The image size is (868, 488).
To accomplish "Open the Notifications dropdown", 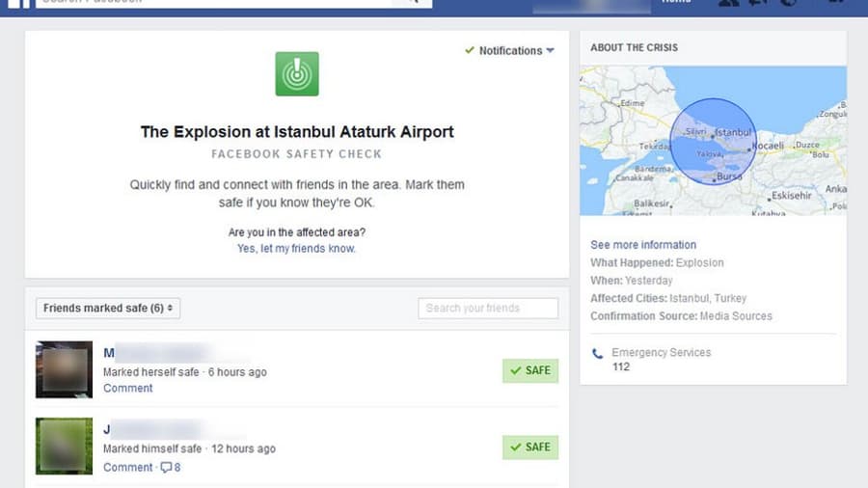I will tap(509, 50).
